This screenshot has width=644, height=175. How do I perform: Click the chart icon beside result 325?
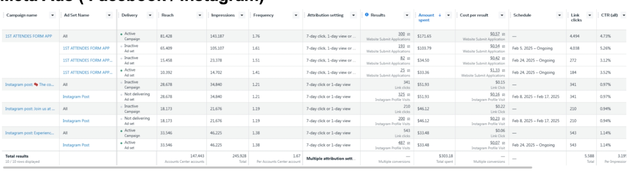click(408, 95)
